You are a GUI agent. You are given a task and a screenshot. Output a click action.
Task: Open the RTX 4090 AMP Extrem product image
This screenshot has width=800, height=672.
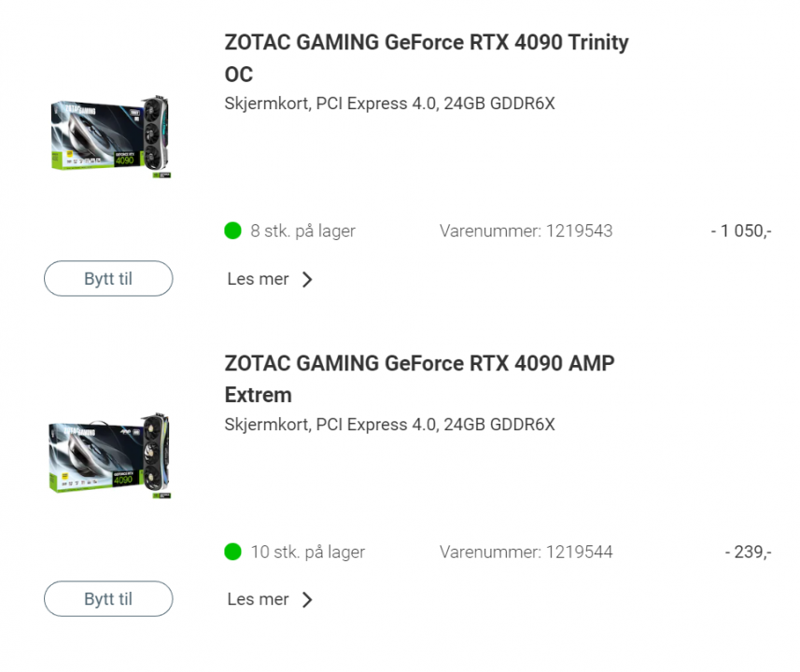111,457
